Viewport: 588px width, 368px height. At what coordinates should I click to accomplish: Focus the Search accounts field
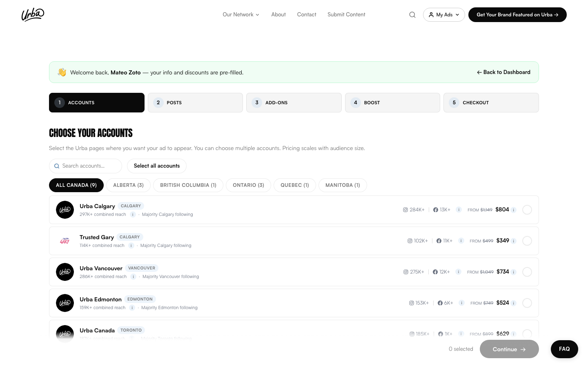coord(85,166)
